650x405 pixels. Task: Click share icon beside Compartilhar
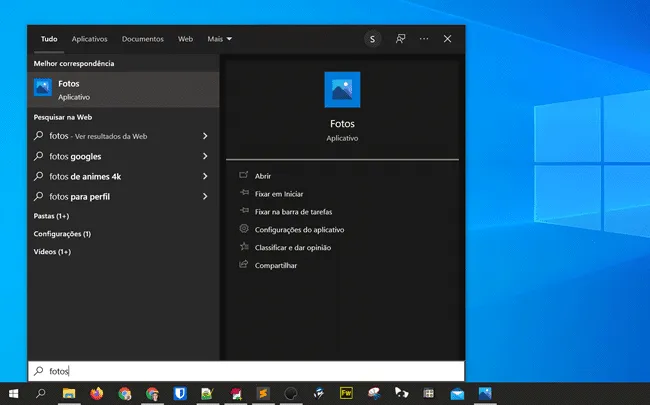click(244, 264)
